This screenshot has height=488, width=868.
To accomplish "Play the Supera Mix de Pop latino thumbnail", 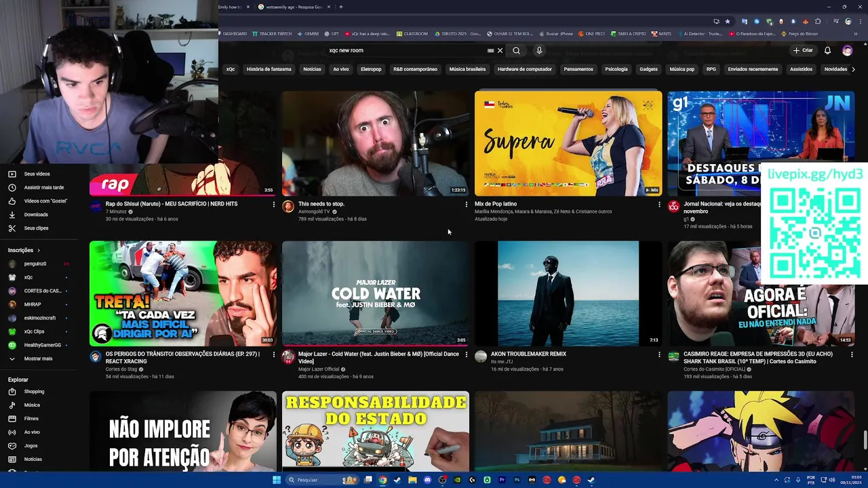I will 568,144.
